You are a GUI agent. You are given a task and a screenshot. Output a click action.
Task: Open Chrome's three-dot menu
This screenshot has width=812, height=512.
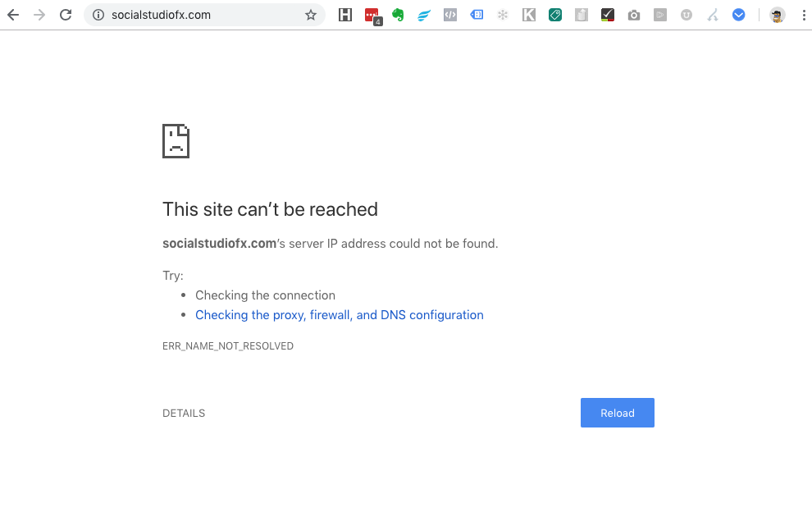803,15
